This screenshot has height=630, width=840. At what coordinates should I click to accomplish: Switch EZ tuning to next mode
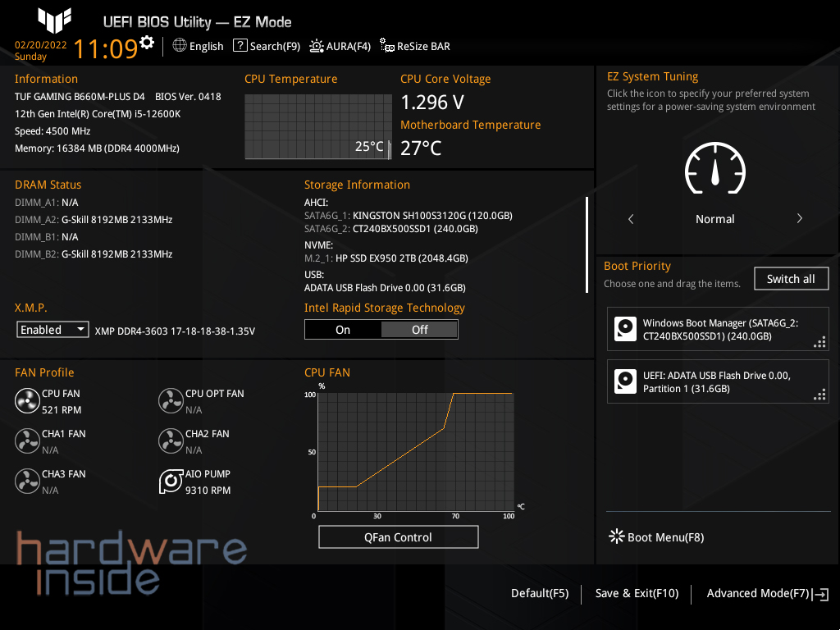pos(799,218)
